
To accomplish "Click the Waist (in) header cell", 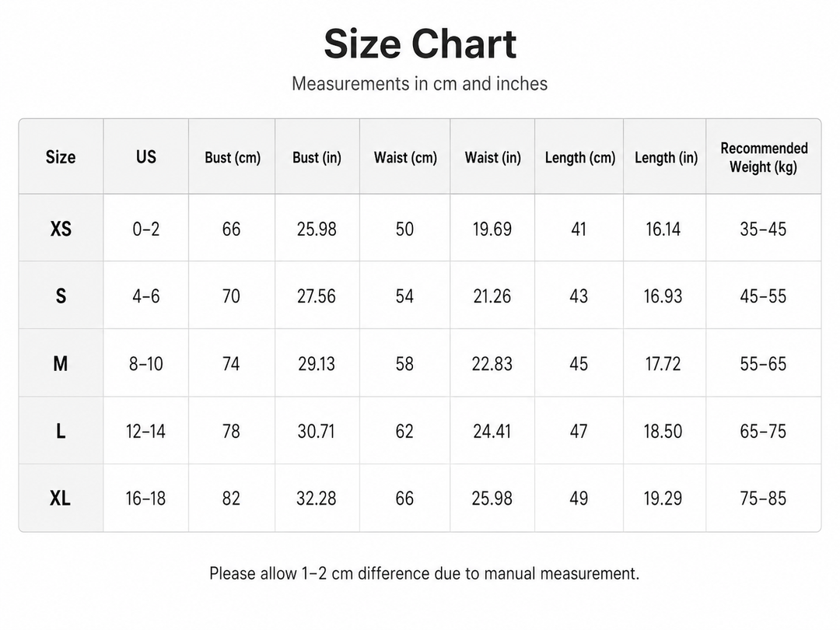I will 492,157.
